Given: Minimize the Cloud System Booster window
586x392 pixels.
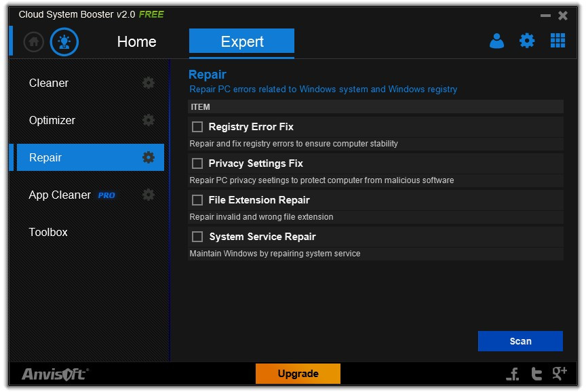Looking at the screenshot, I should 545,16.
